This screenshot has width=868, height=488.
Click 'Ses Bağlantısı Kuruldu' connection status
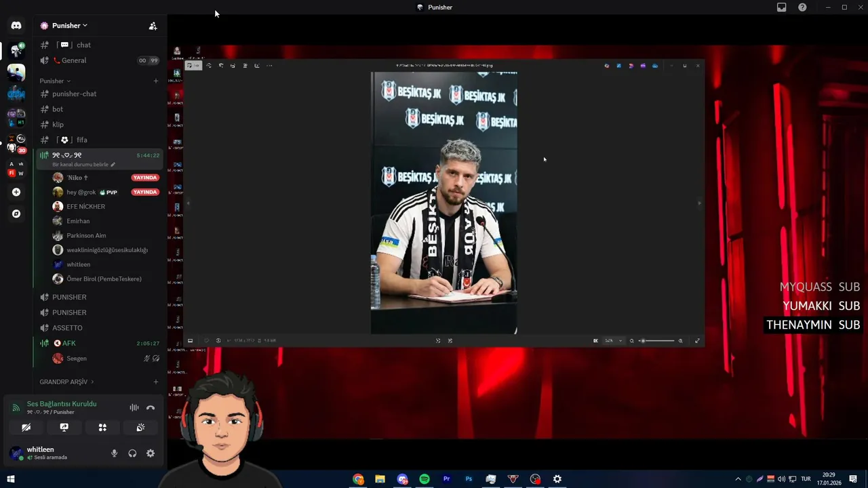(62, 404)
